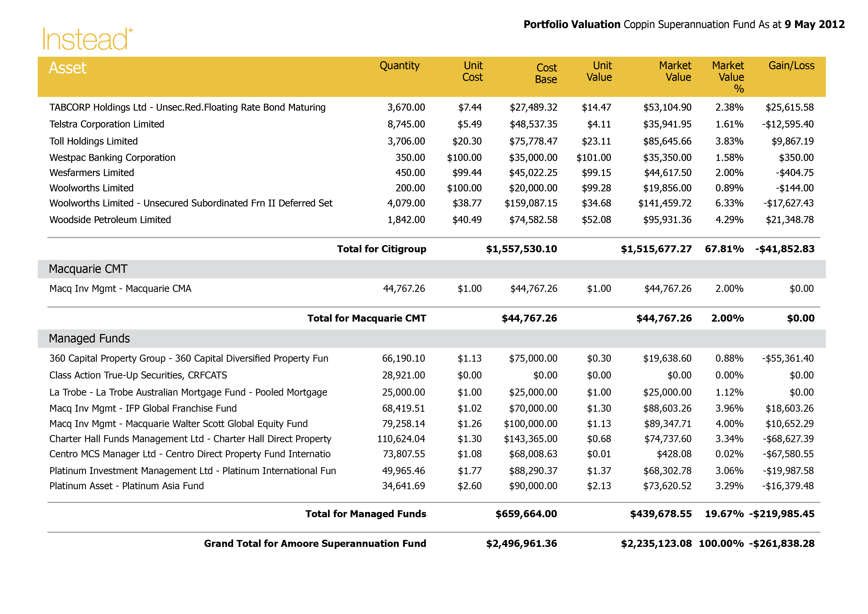868x614 pixels.
Task: Click Total for Managed Funds label
Action: pyautogui.click(x=365, y=514)
